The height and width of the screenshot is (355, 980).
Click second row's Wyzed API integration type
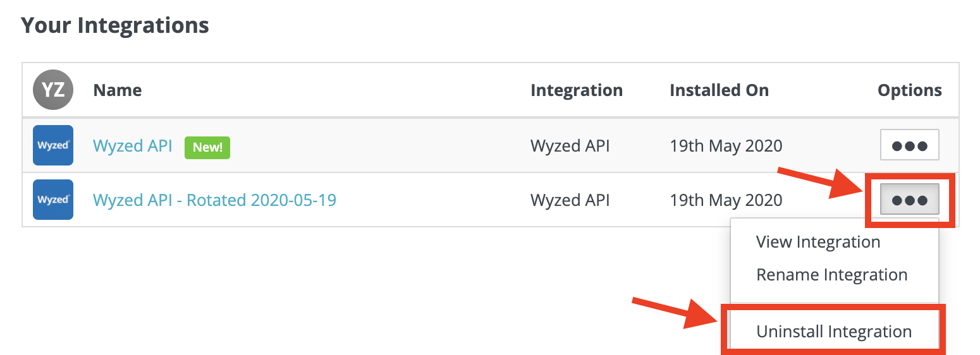pyautogui.click(x=570, y=200)
